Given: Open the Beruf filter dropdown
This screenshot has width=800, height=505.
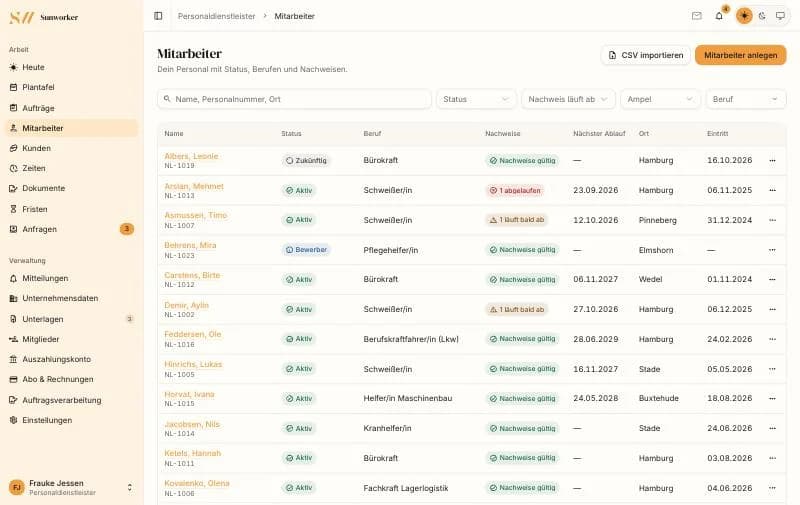Looking at the screenshot, I should pos(746,99).
